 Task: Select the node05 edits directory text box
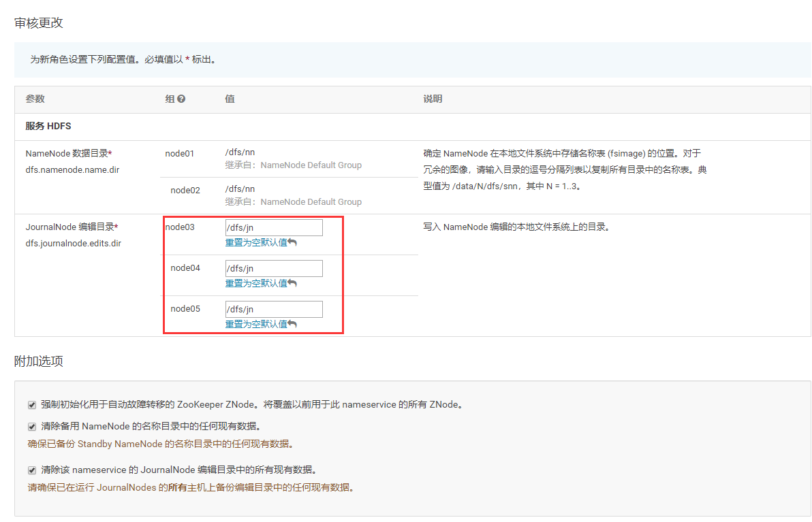coord(274,310)
